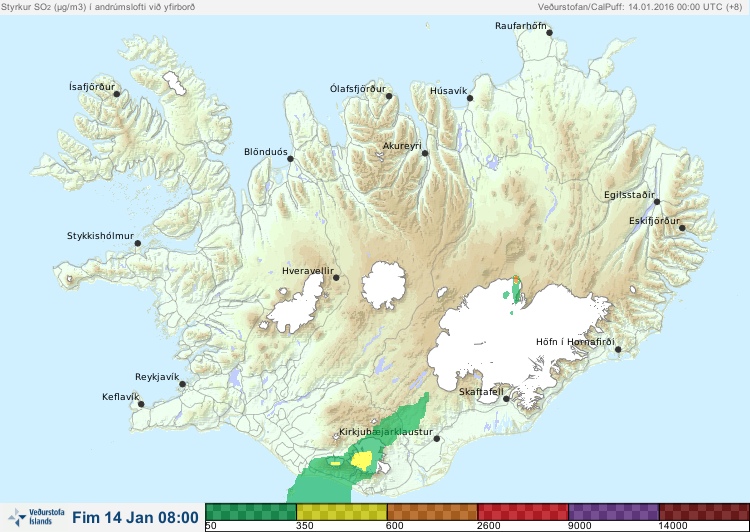Click the Hveravellir place label
Screen dimensions: 750x532
[x=308, y=271]
